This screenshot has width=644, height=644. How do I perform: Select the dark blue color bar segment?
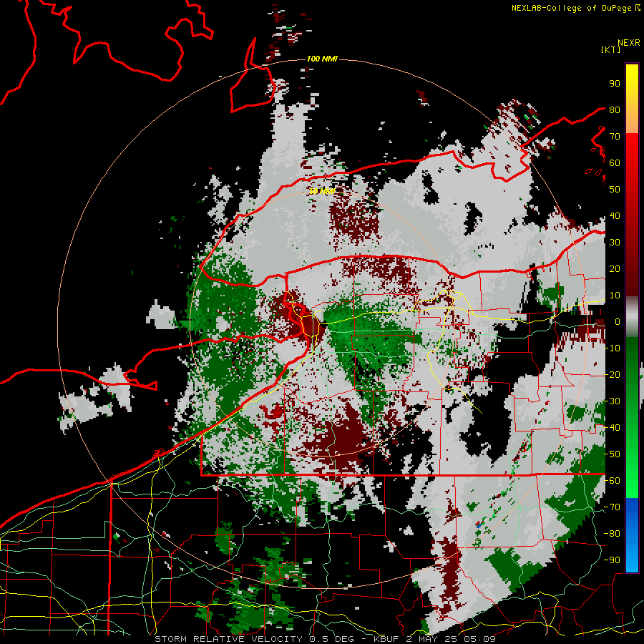[632, 510]
